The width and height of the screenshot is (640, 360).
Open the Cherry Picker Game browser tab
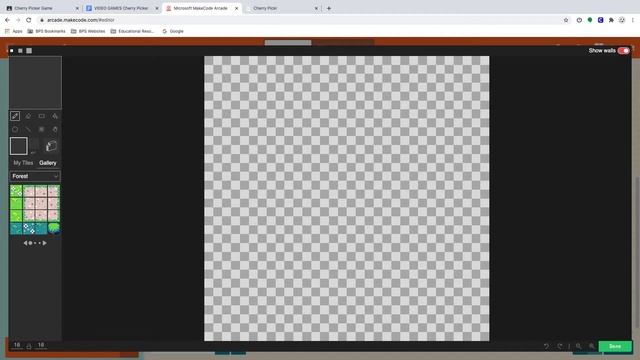(42, 8)
